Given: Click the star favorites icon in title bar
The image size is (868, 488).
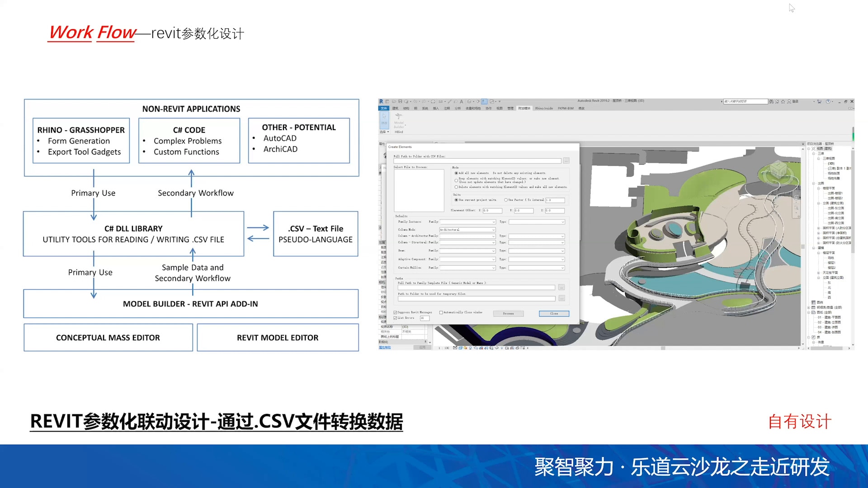Looking at the screenshot, I should point(783,102).
